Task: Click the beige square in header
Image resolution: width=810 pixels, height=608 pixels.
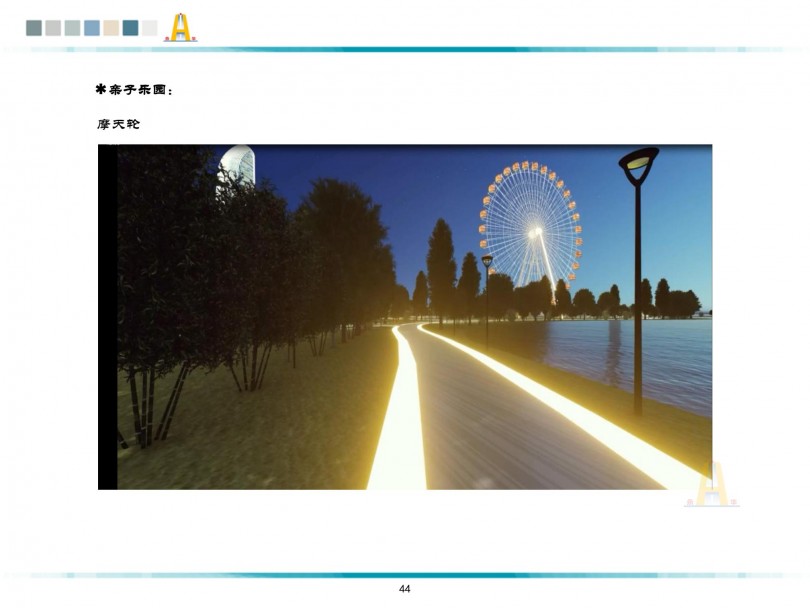Action: click(111, 28)
